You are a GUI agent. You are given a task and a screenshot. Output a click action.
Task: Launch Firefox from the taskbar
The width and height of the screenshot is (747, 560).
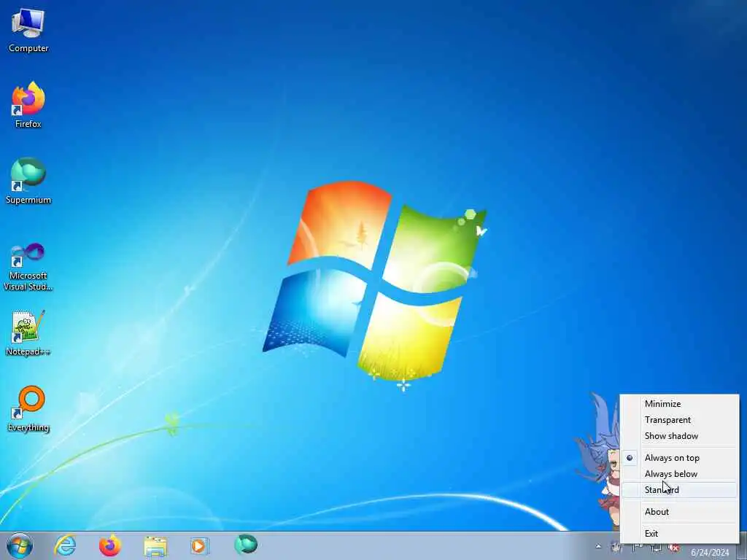tap(109, 545)
